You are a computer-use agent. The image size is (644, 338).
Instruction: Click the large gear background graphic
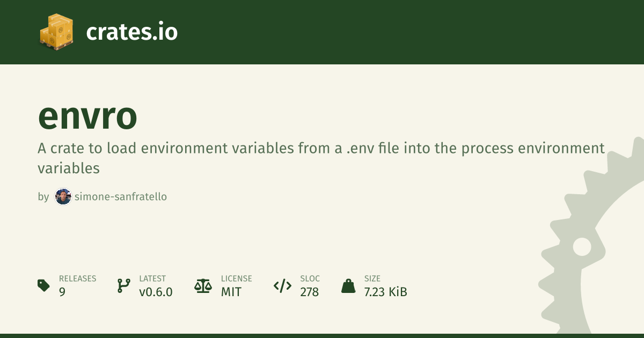596,252
